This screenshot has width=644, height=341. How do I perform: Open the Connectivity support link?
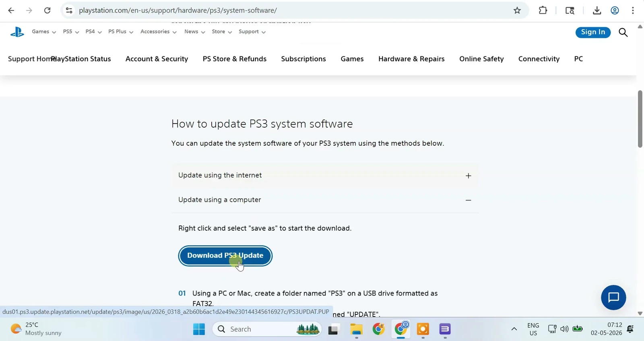point(539,59)
